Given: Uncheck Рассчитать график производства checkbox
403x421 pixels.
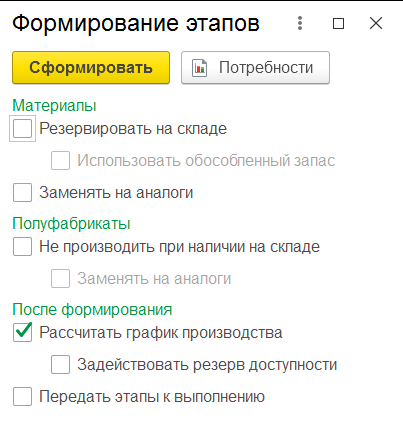Looking at the screenshot, I should (22, 332).
